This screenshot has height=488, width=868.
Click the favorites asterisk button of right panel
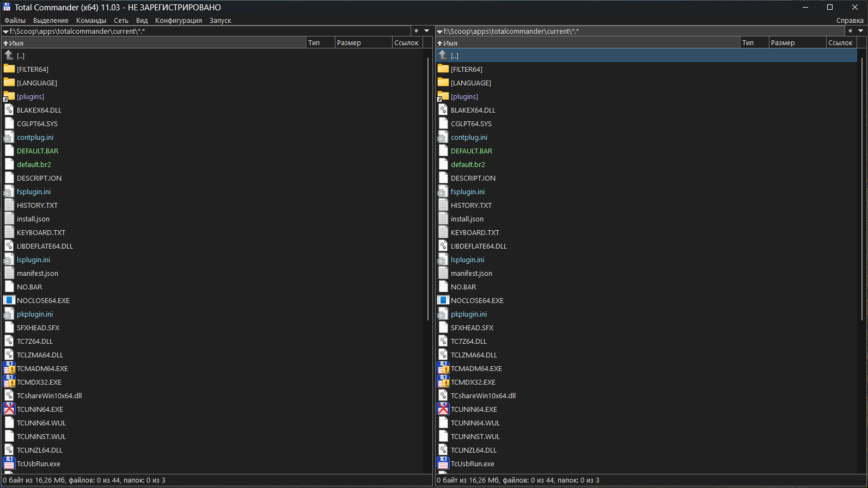click(x=850, y=31)
